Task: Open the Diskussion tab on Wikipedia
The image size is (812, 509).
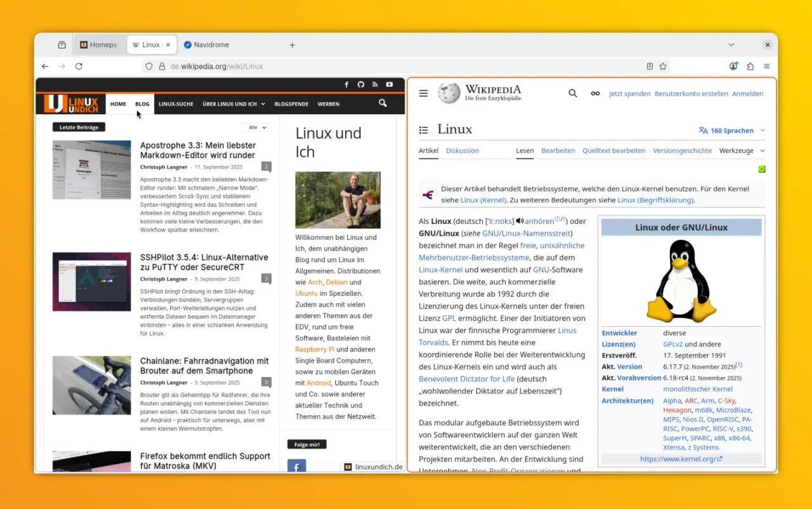Action: pos(462,150)
